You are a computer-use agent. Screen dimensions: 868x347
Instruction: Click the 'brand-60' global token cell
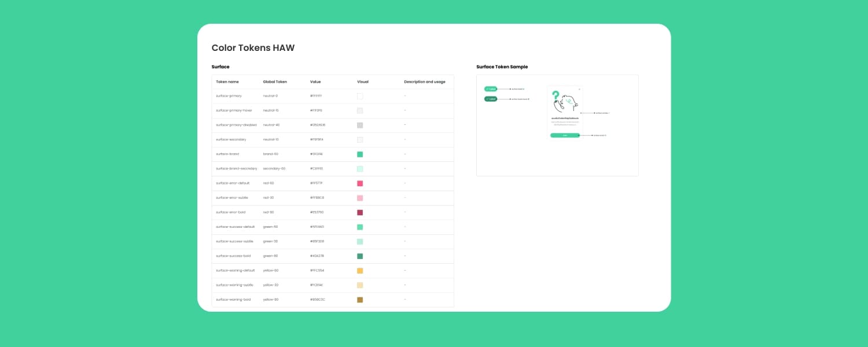271,154
